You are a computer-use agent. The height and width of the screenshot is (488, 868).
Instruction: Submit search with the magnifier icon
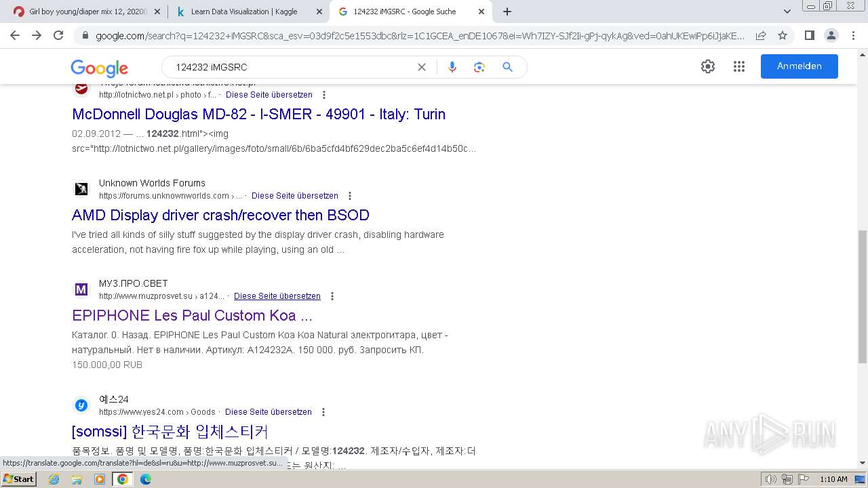[507, 67]
